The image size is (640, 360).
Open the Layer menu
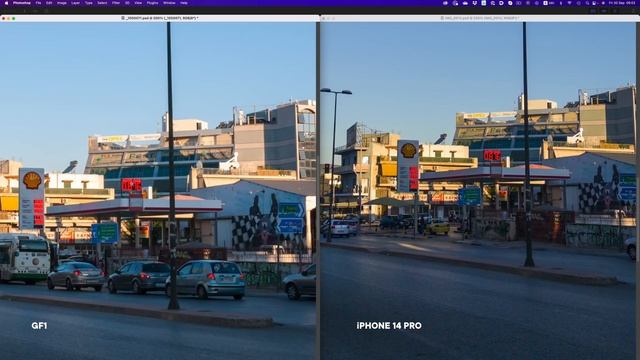coord(76,3)
